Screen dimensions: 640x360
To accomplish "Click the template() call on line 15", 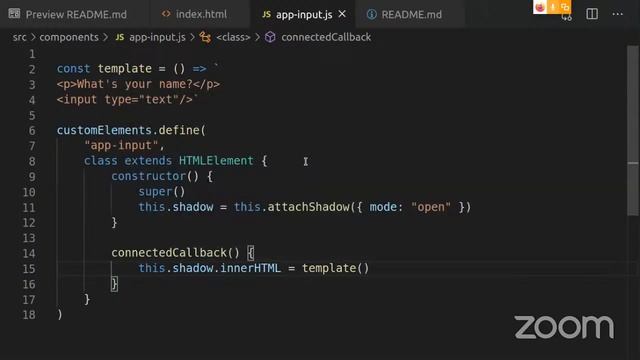I will pos(336,268).
